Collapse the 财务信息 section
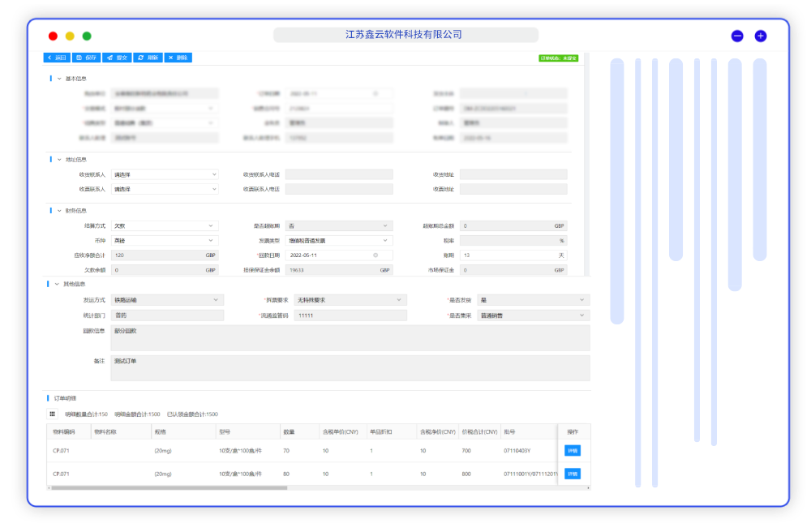This screenshot has height=532, width=811. pos(59,211)
